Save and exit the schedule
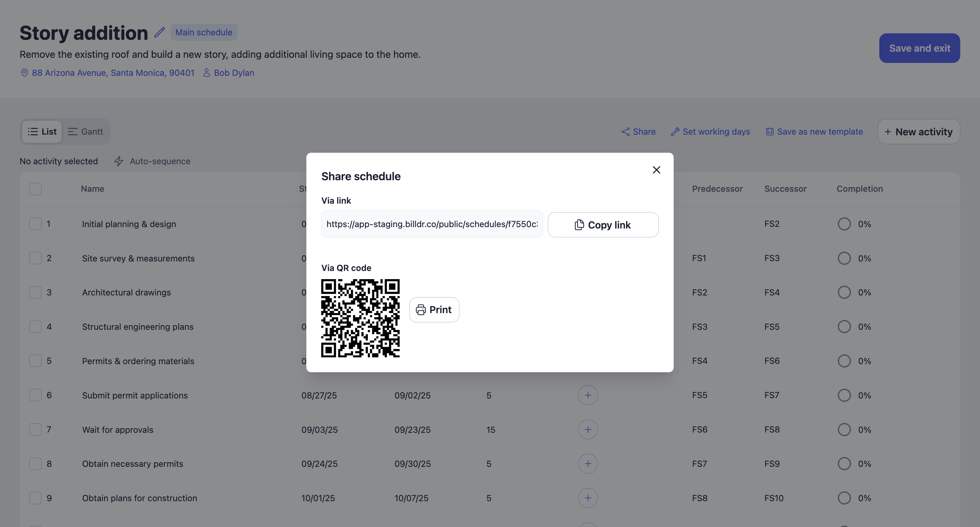The width and height of the screenshot is (980, 527). 919,48
